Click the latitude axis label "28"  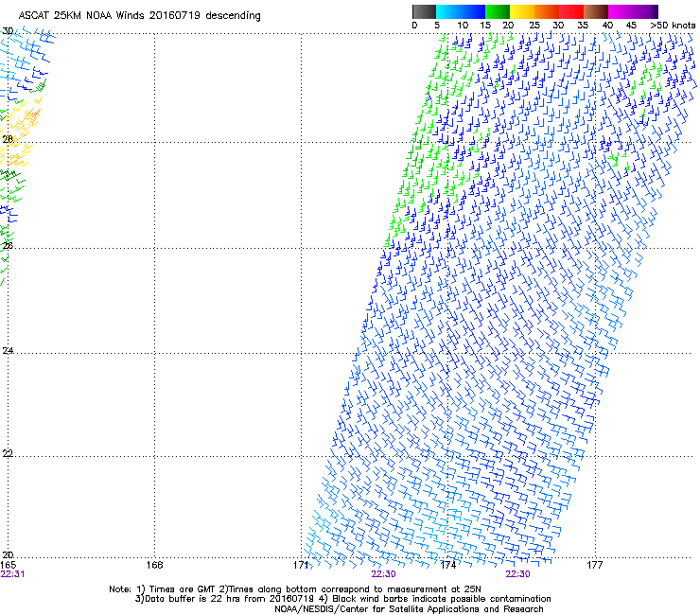pos(8,139)
